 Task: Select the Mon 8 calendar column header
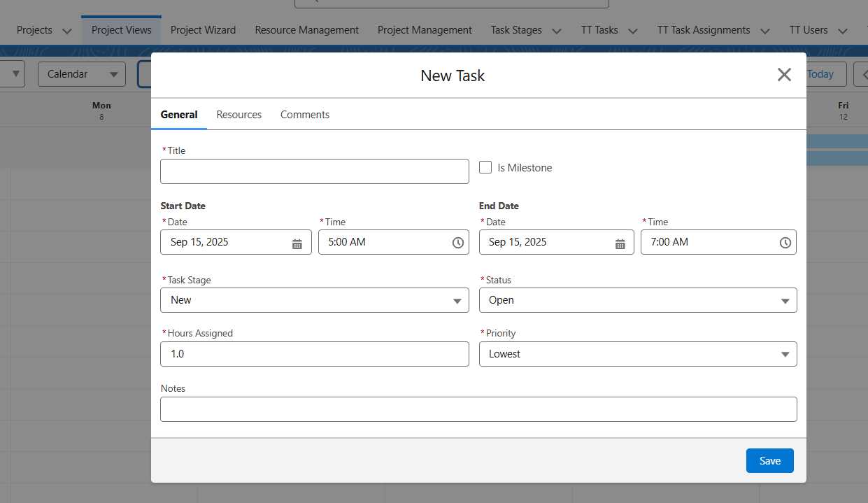[101, 111]
